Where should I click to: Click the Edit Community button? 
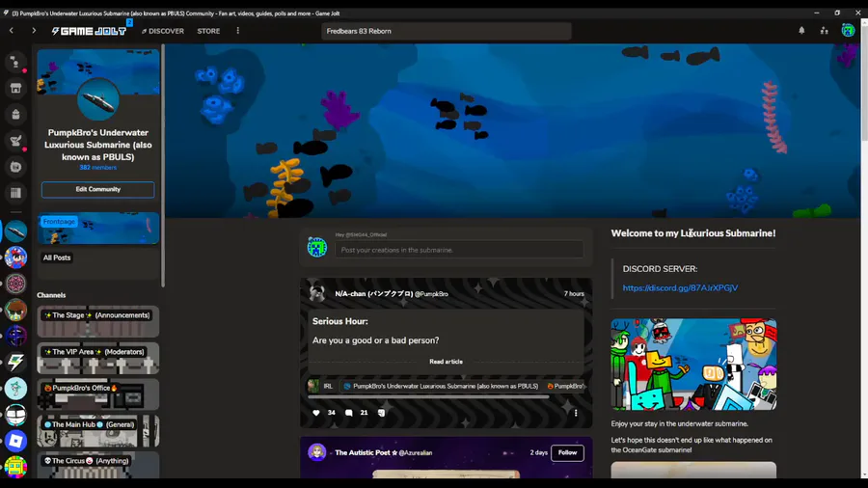(x=98, y=189)
